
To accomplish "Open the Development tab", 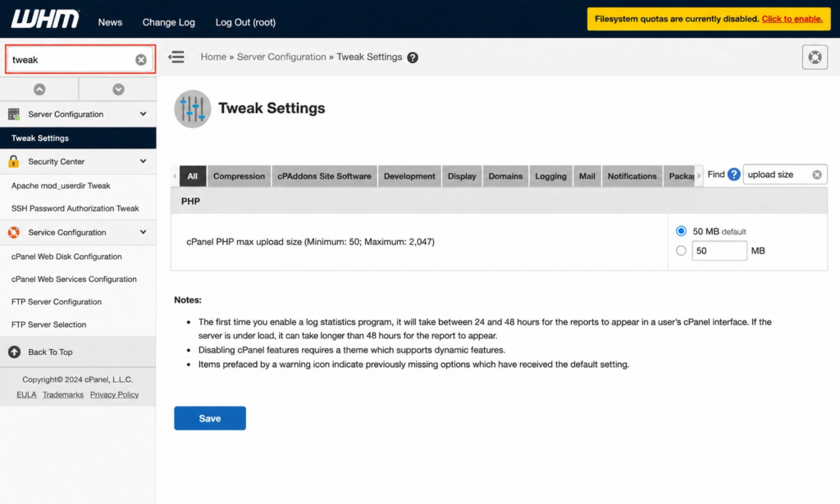I will pyautogui.click(x=409, y=176).
